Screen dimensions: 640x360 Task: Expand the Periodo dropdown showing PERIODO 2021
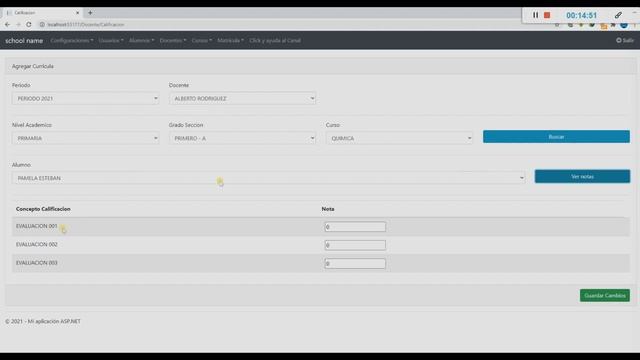[x=85, y=98]
